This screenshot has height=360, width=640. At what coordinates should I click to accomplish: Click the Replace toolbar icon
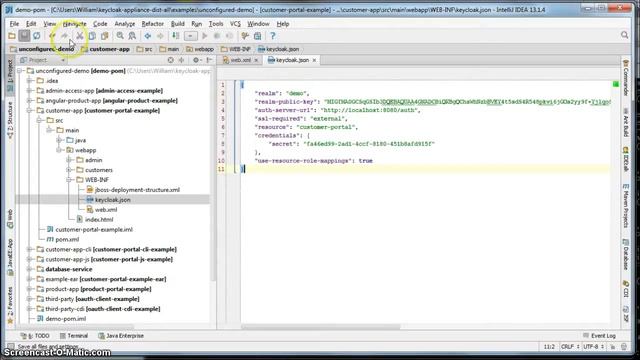[132, 36]
